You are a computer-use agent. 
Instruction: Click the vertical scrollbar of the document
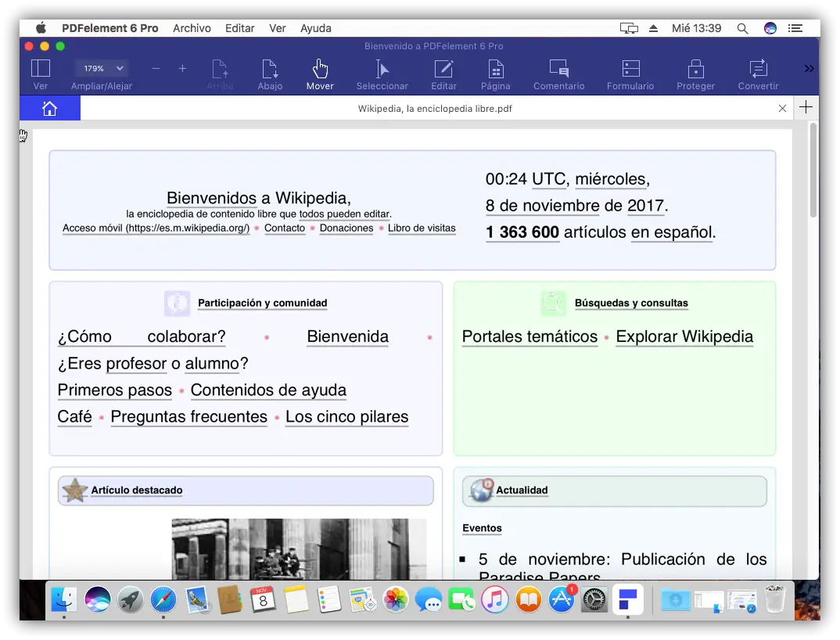(813, 170)
